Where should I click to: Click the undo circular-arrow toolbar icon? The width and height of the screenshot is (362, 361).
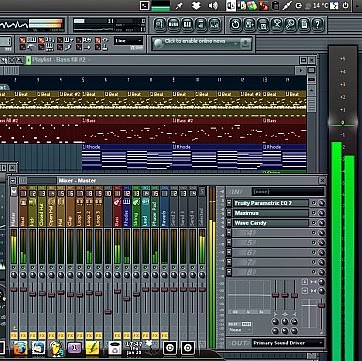(236, 25)
